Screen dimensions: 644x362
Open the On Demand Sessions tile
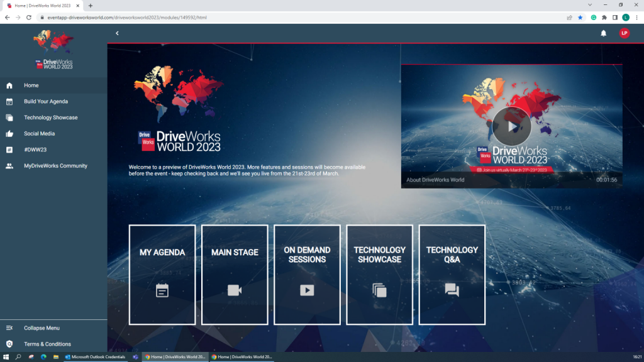click(x=307, y=275)
